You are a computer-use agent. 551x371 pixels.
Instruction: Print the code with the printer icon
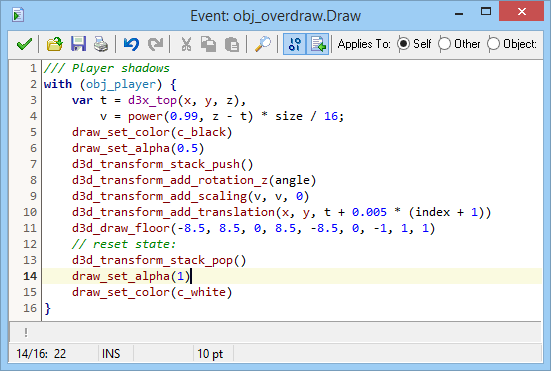tap(101, 44)
